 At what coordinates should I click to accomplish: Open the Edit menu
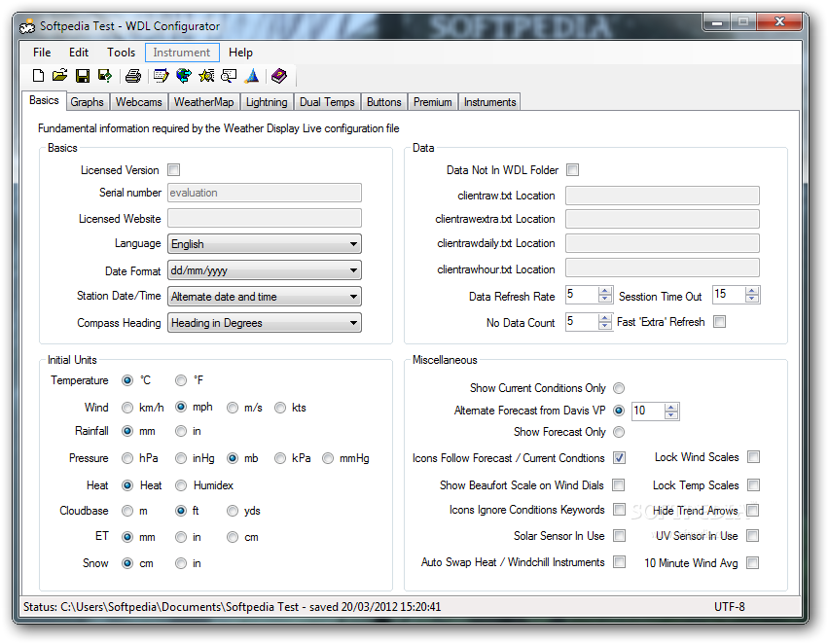pyautogui.click(x=78, y=53)
